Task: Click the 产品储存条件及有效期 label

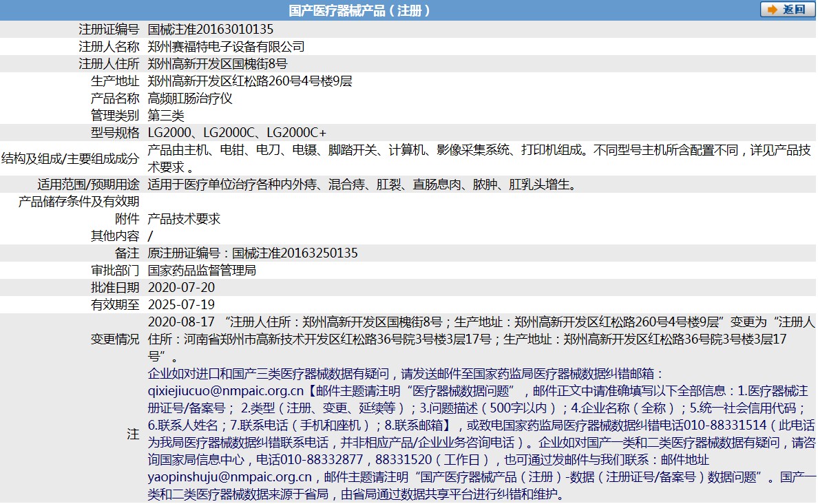Action: pyautogui.click(x=78, y=201)
